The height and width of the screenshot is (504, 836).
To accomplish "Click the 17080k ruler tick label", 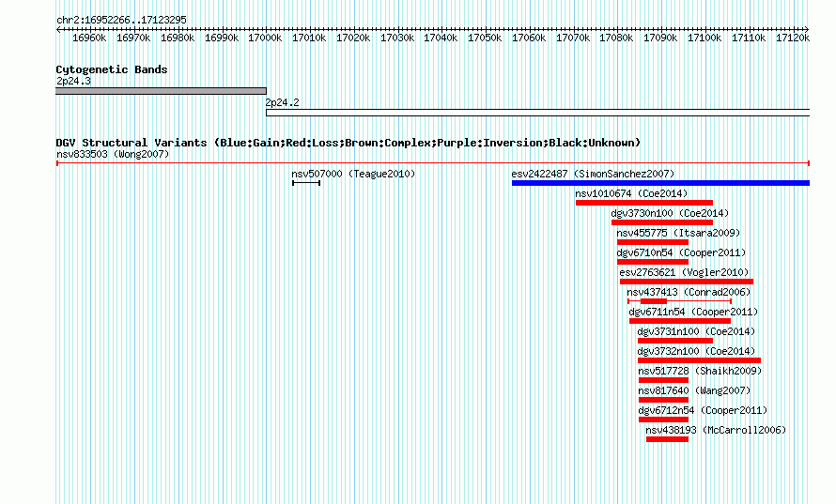I will [616, 38].
